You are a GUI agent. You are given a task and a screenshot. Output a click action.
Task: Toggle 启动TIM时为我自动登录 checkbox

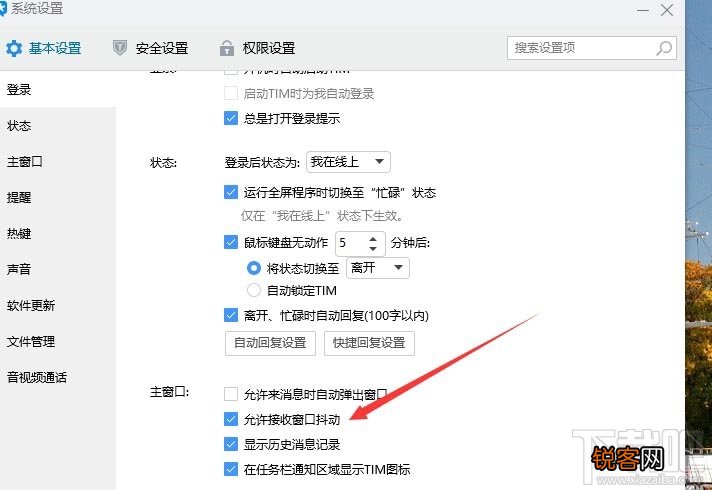point(231,94)
